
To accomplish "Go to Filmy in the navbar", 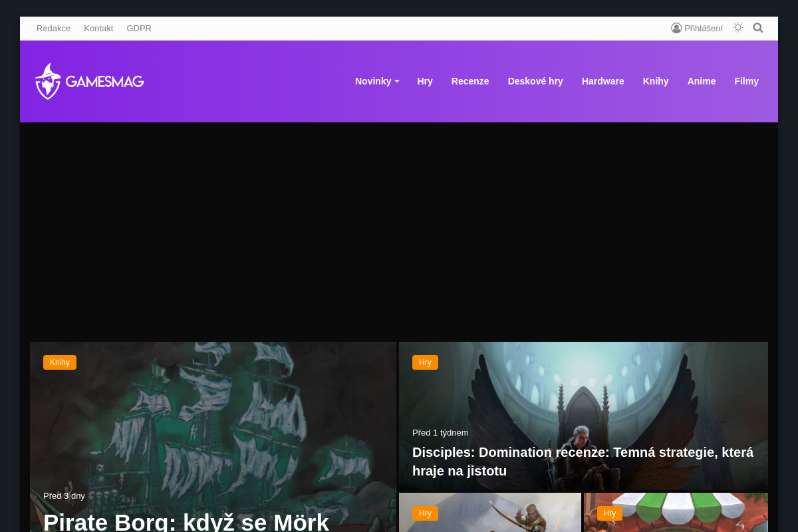I will click(x=746, y=81).
